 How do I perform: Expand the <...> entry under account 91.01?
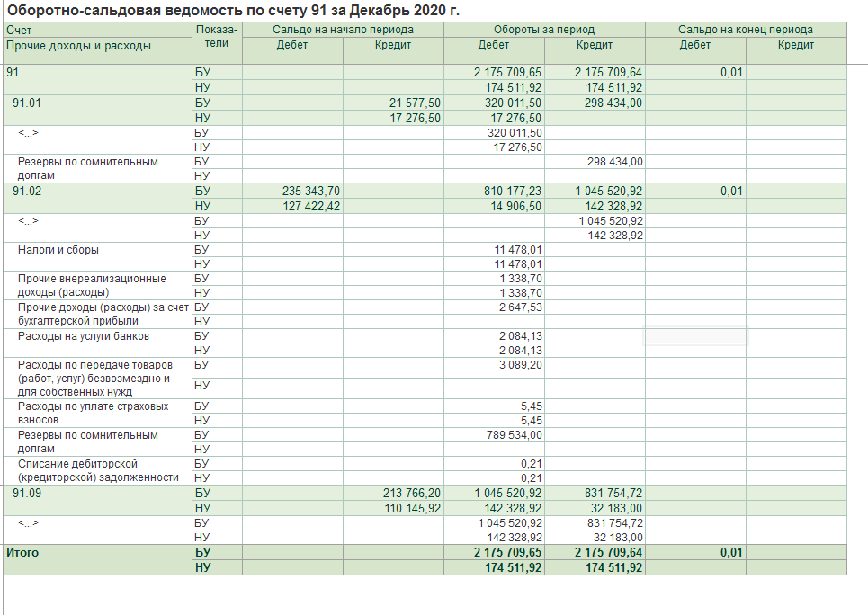click(29, 133)
